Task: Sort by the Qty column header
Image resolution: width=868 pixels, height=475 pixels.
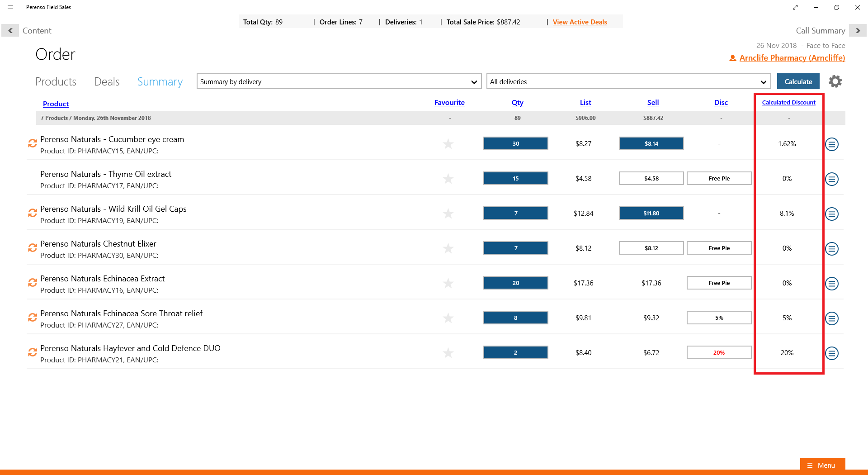Action: pyautogui.click(x=517, y=103)
